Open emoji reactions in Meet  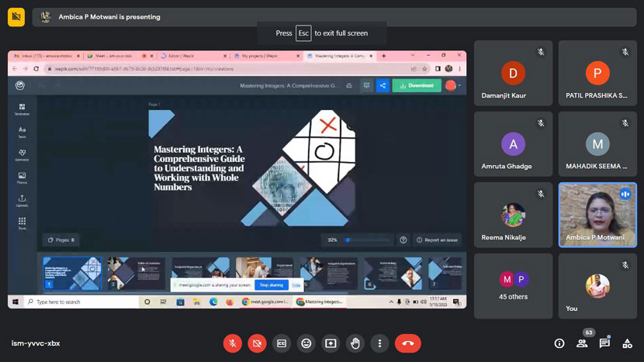coord(306,343)
